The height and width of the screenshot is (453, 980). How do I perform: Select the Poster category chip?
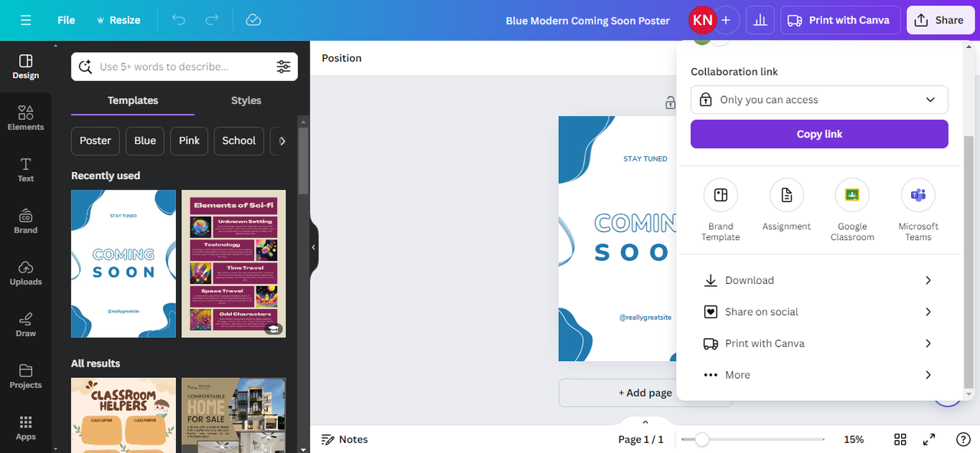(96, 141)
